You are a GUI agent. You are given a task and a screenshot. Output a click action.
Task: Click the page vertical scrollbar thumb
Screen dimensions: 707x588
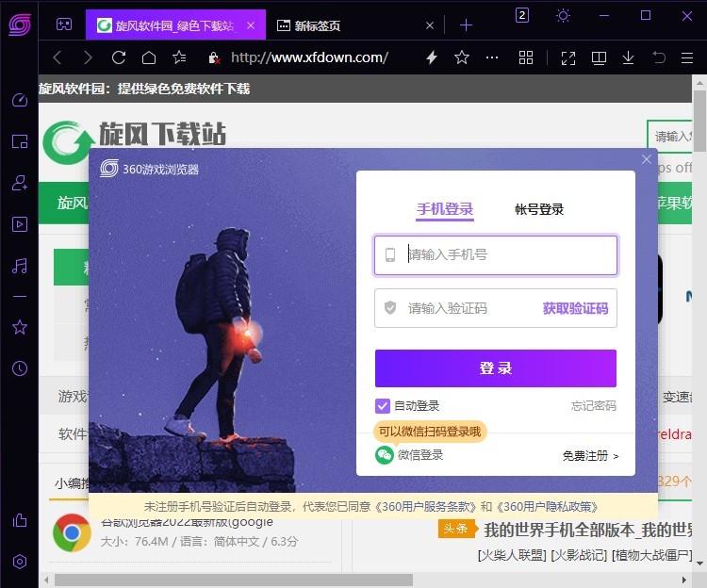(x=699, y=121)
